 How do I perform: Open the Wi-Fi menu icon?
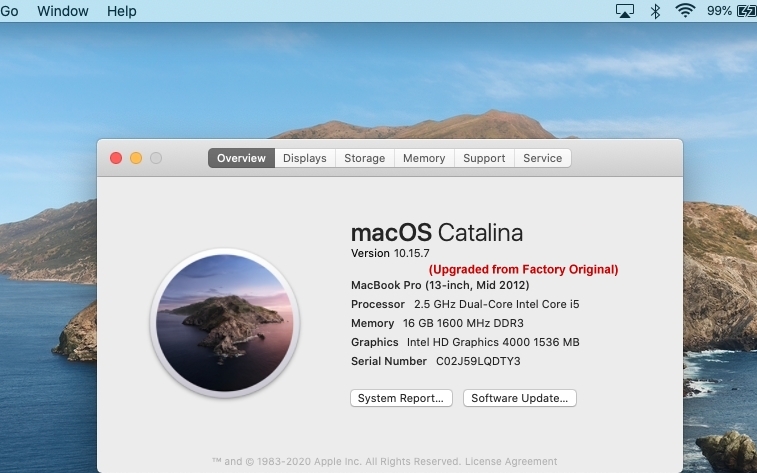coord(685,11)
